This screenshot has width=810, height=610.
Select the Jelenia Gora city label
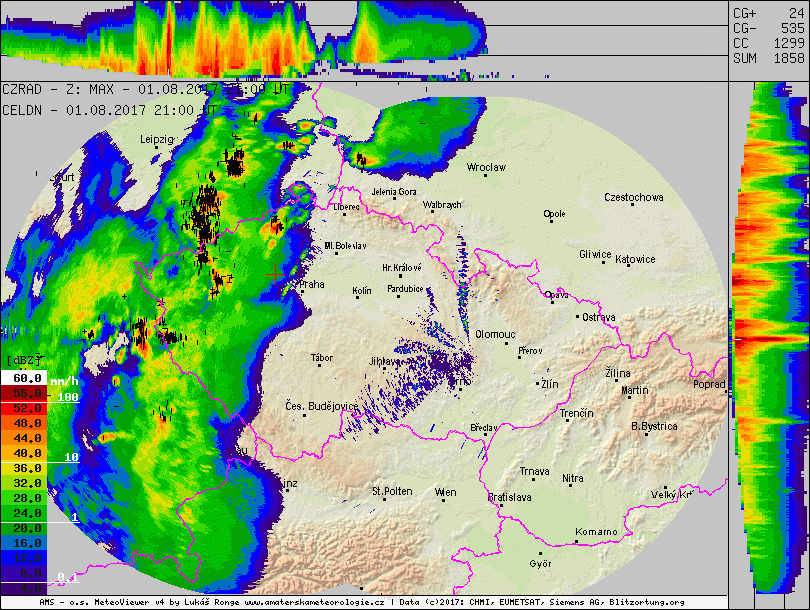tap(394, 192)
